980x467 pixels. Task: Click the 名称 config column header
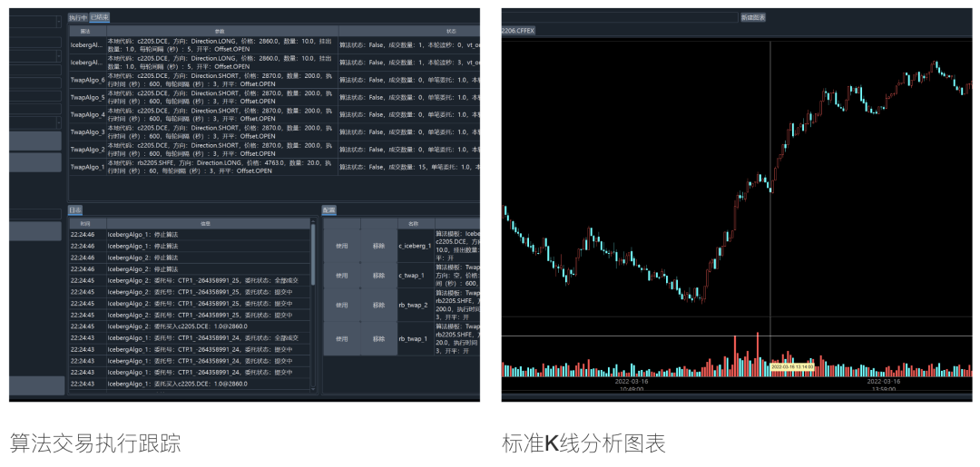(416, 223)
